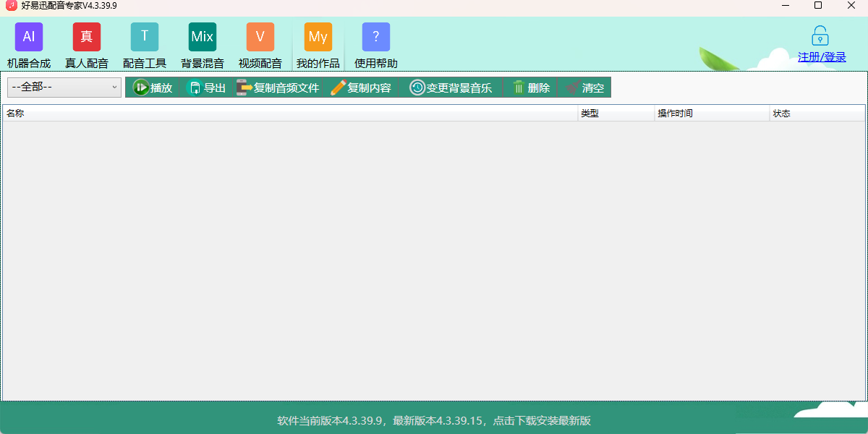
Task: Open the Mix 背景混音 tool
Action: point(203,43)
